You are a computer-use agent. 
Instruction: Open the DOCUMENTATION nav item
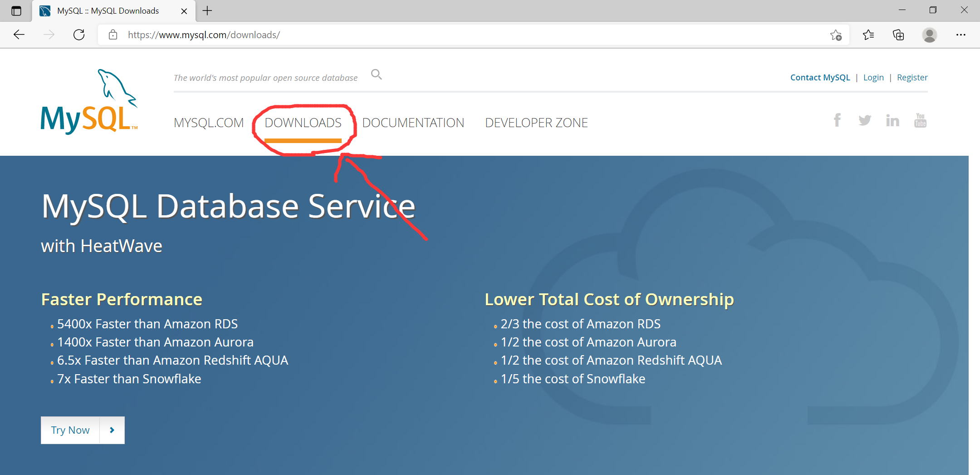[413, 123]
